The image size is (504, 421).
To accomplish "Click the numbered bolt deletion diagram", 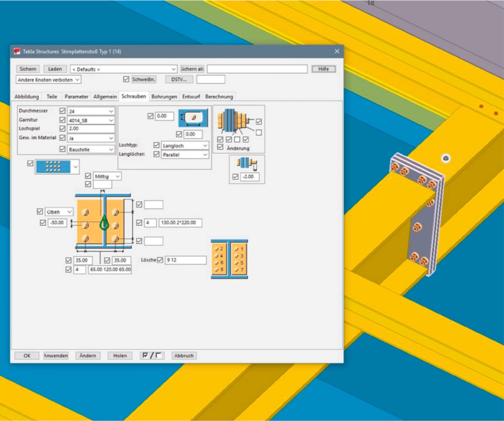I will click(x=229, y=259).
